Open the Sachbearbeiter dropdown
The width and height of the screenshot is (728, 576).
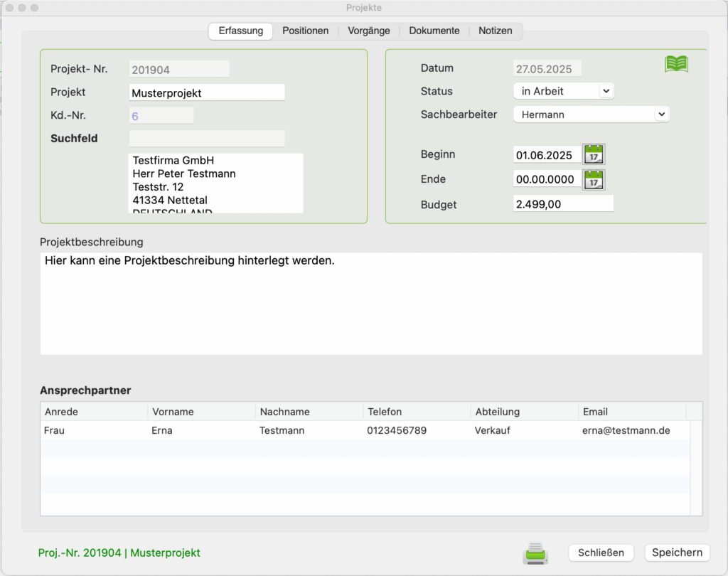(591, 114)
